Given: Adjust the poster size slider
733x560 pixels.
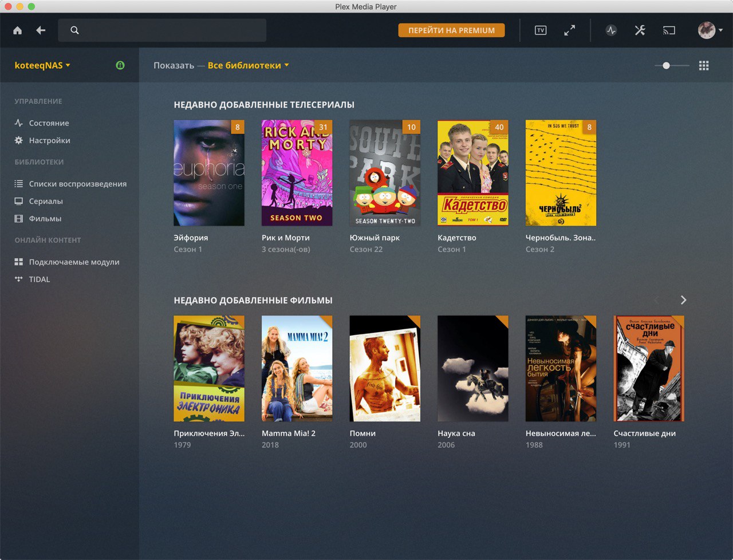Looking at the screenshot, I should [672, 65].
